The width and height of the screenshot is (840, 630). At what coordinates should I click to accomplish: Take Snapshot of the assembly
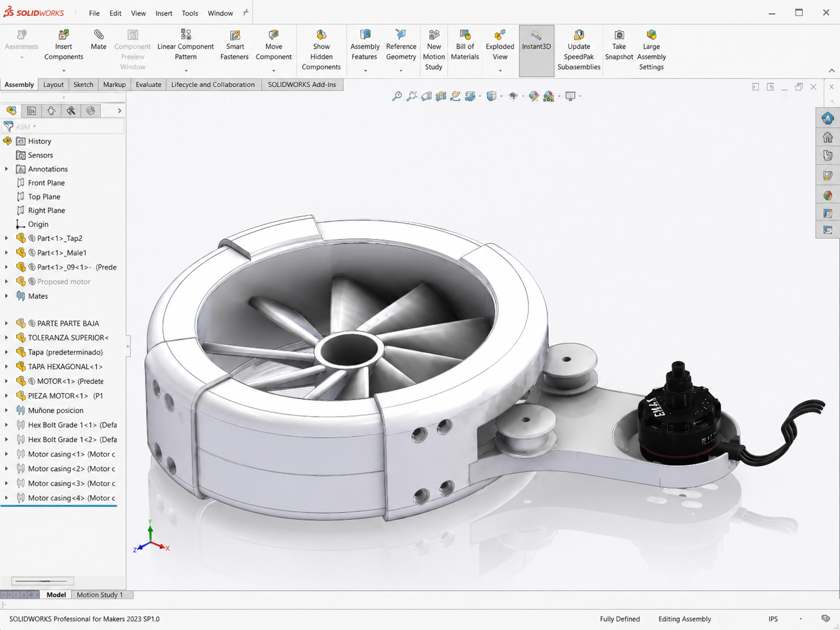tap(619, 45)
